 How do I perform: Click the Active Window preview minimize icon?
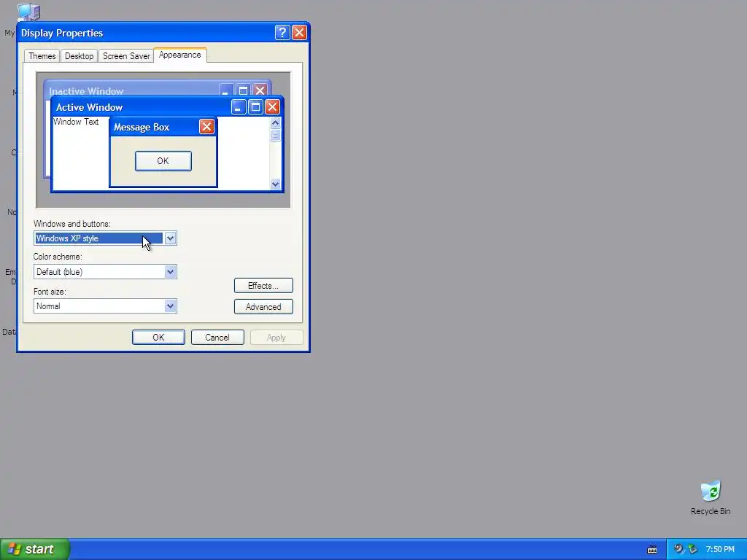pyautogui.click(x=239, y=106)
